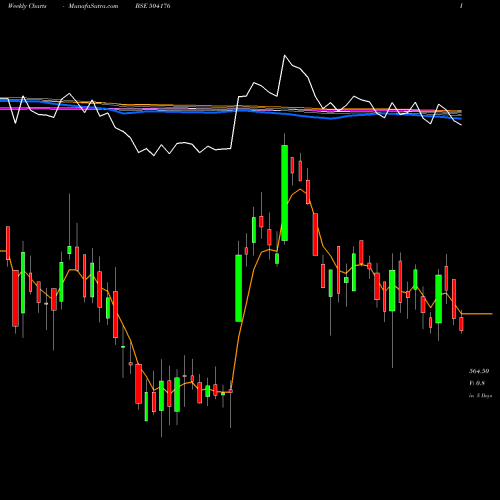500x500 pixels.
Task: Click the 'BSE 504176' symbol text
Action: click(153, 6)
